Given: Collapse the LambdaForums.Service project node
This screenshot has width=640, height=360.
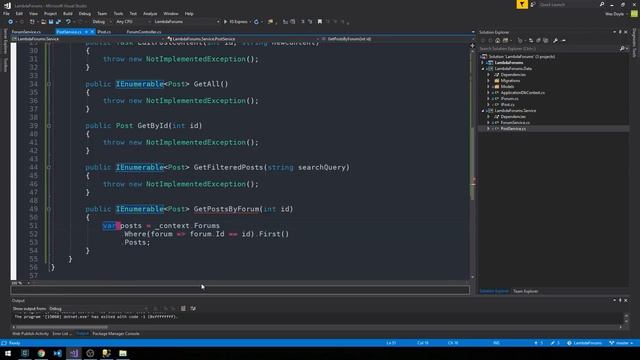Looking at the screenshot, I should coord(482,111).
